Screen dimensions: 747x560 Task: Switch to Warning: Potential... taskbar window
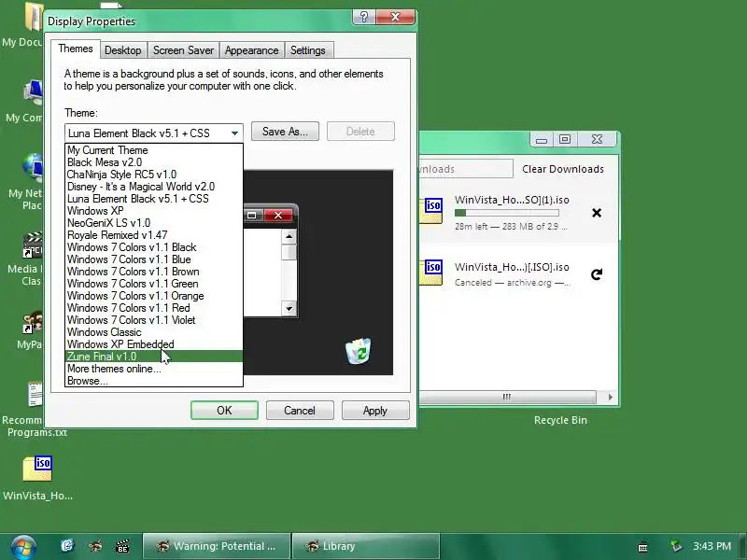tap(217, 546)
